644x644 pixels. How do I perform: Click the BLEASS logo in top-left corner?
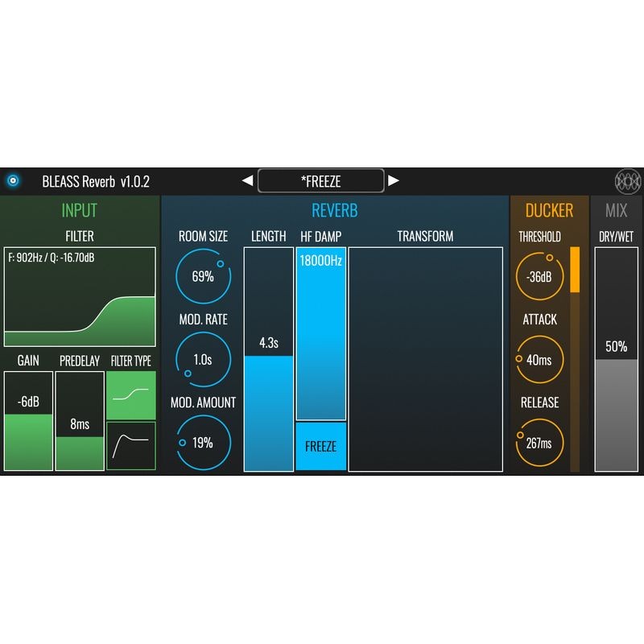click(x=14, y=180)
